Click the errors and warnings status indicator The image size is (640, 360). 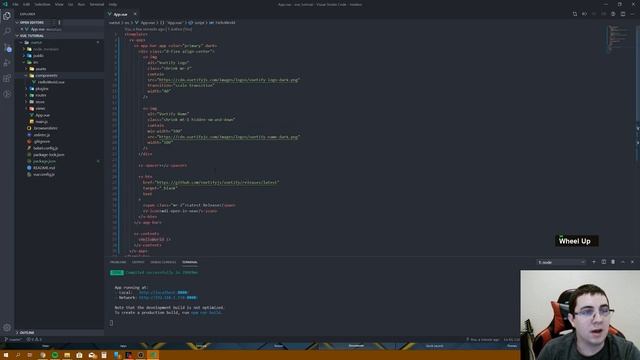34,339
